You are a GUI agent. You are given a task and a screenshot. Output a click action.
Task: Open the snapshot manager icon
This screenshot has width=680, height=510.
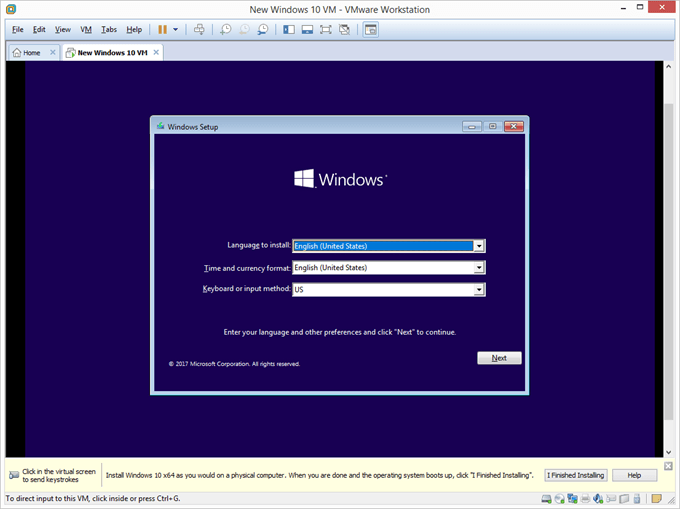click(263, 30)
